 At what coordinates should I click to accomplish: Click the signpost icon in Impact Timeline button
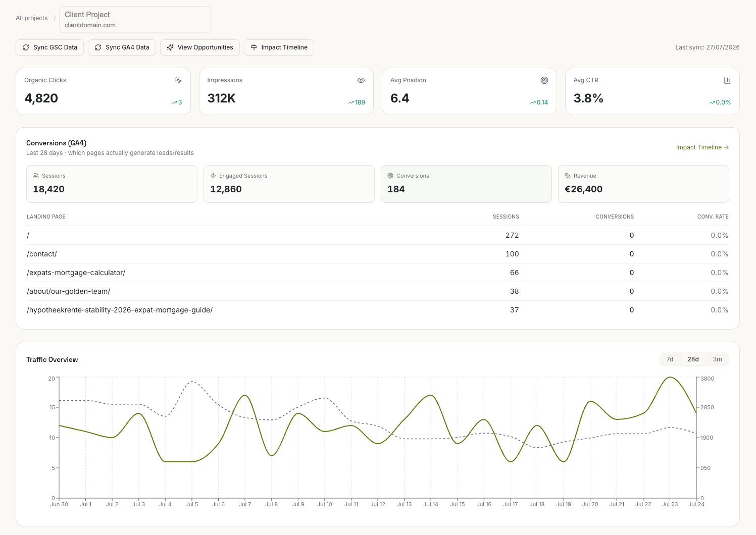click(254, 47)
